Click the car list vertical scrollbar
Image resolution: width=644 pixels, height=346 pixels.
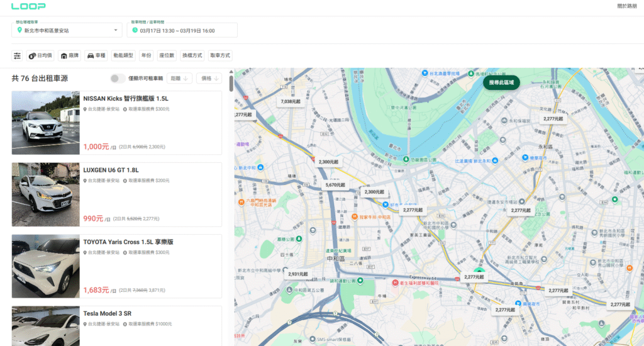coord(231,84)
